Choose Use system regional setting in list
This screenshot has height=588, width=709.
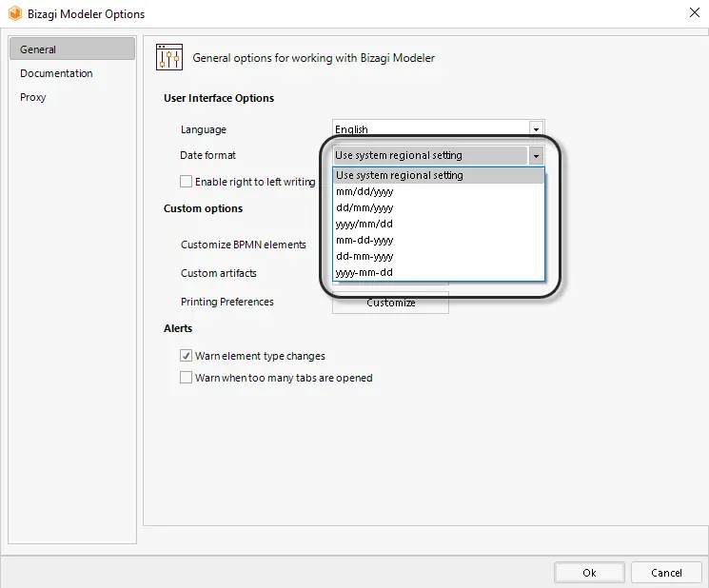[x=438, y=175]
